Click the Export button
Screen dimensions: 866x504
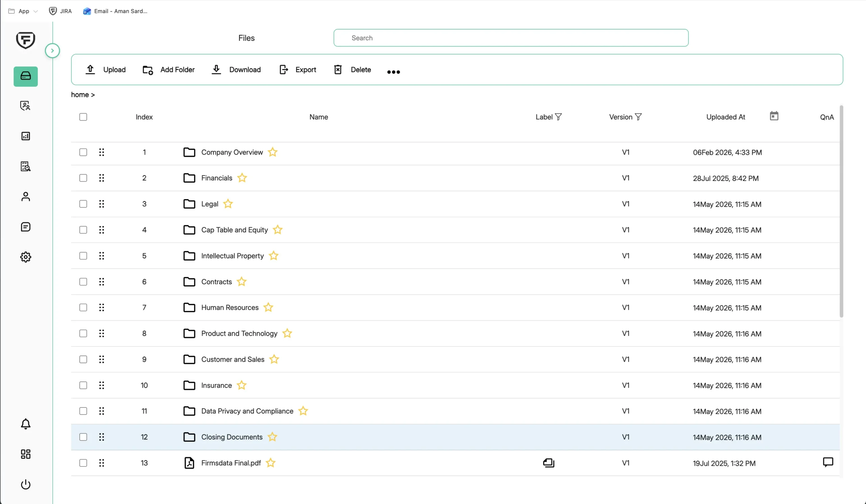click(297, 70)
